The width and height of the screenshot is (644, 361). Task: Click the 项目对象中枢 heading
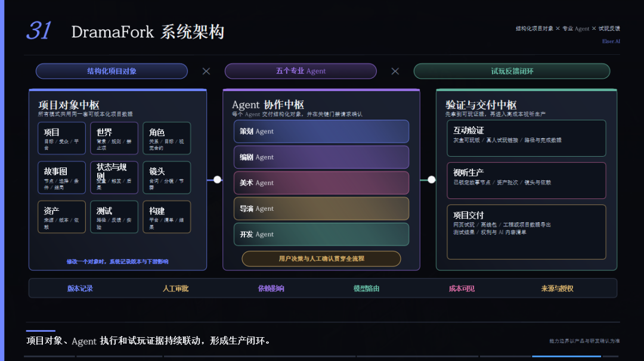pos(69,105)
